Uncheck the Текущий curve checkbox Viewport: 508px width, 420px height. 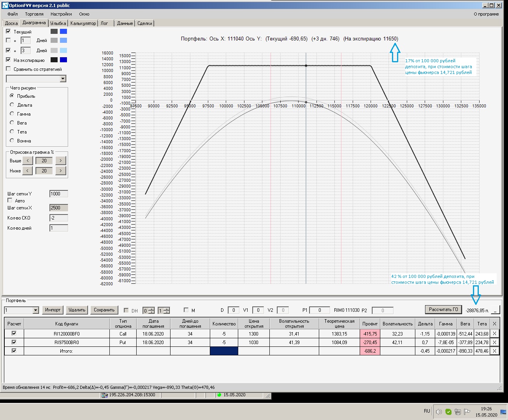(x=9, y=32)
